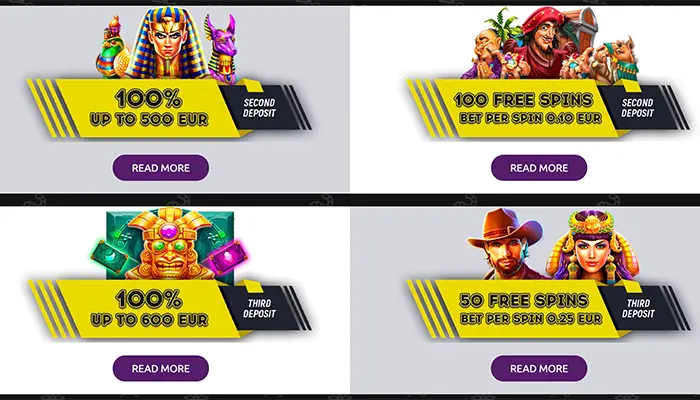Click the green moon gem tile
Viewport: 700px width, 400px height.
pyautogui.click(x=109, y=258)
